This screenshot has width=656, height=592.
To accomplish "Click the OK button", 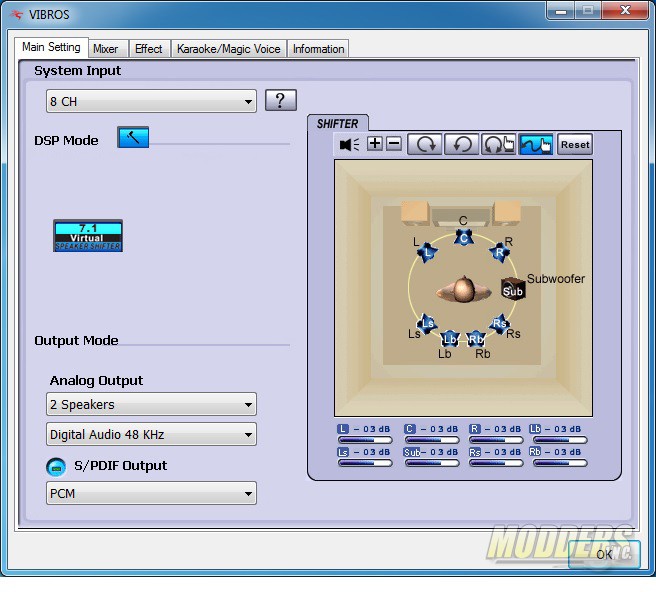I will [604, 554].
